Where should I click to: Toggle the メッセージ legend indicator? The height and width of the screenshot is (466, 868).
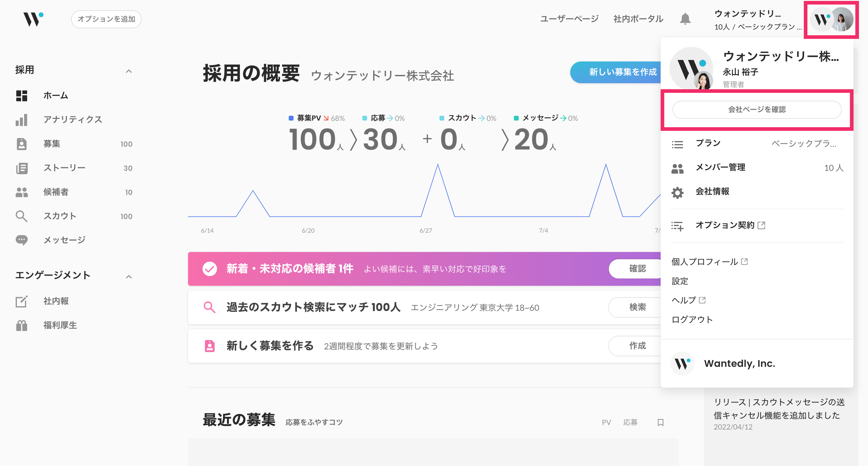[x=516, y=118]
